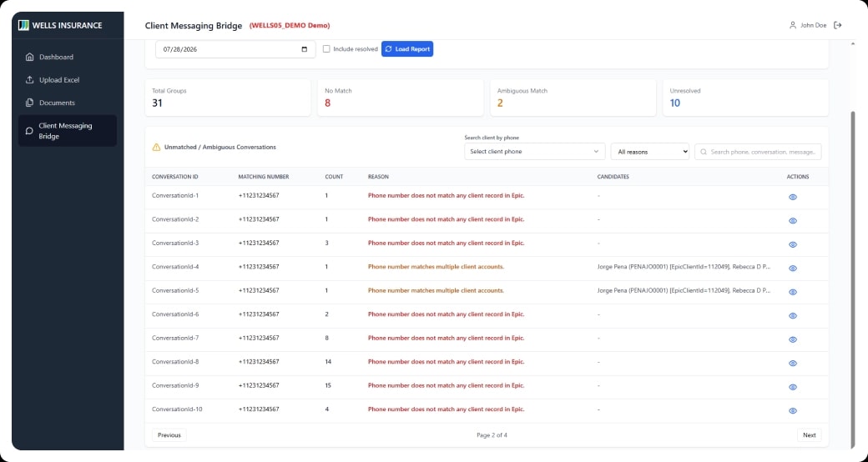Image resolution: width=868 pixels, height=462 pixels.
Task: Click the ConversationId-7 cell
Action: pyautogui.click(x=175, y=338)
